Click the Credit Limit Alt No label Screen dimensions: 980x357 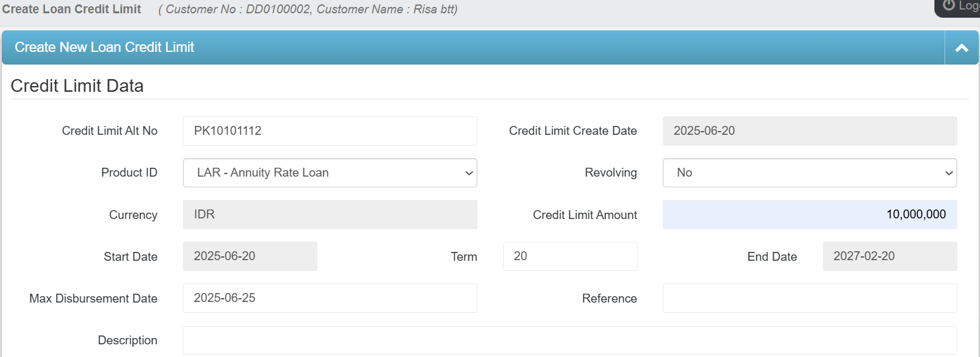coord(110,131)
